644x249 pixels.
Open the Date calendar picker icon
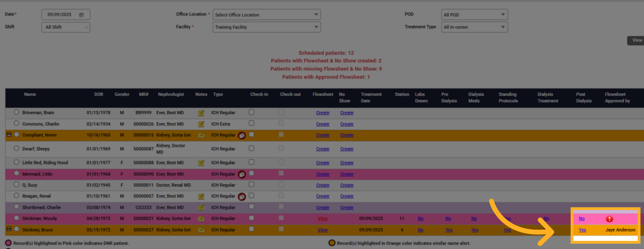81,15
